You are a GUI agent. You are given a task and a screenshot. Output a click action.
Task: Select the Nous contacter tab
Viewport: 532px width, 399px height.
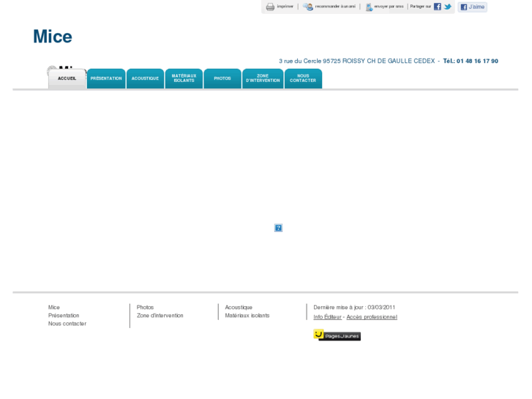[x=303, y=79]
